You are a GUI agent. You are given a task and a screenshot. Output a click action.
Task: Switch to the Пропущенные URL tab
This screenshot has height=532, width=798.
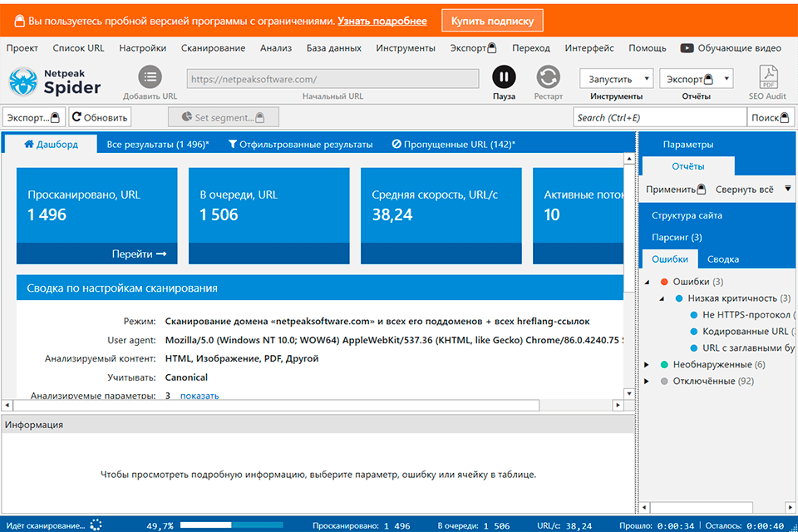(x=453, y=145)
